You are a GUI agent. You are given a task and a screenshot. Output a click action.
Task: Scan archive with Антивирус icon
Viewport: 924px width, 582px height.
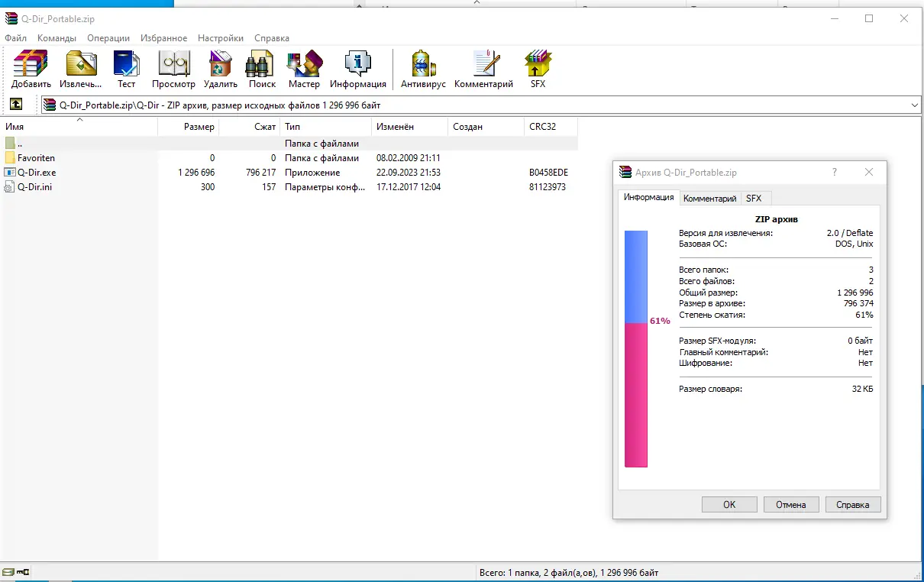423,64
